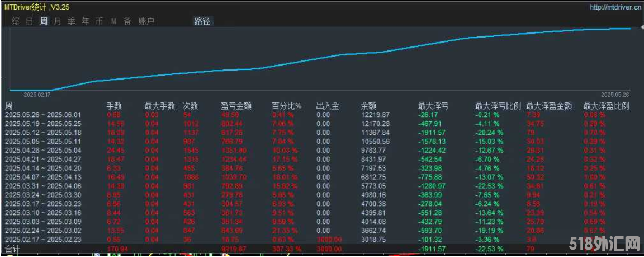
Task: Select the M tab
Action: [x=114, y=21]
